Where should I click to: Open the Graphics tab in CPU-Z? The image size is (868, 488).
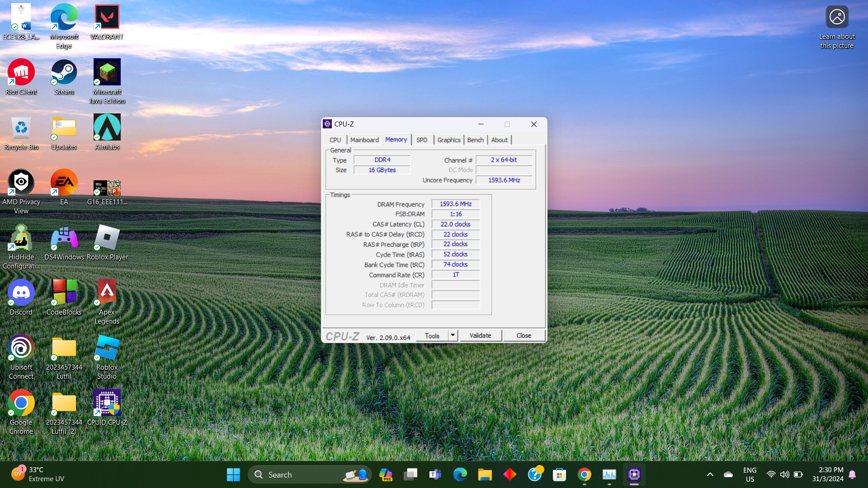coord(449,140)
